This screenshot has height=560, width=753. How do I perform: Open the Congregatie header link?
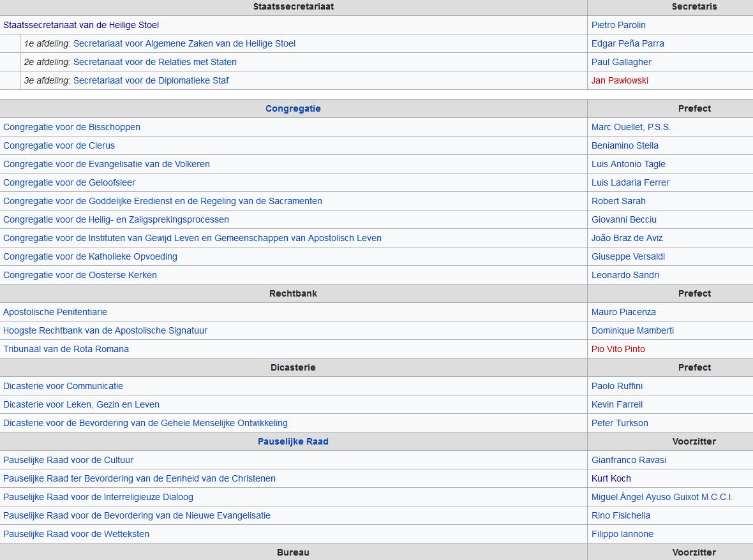tap(293, 108)
